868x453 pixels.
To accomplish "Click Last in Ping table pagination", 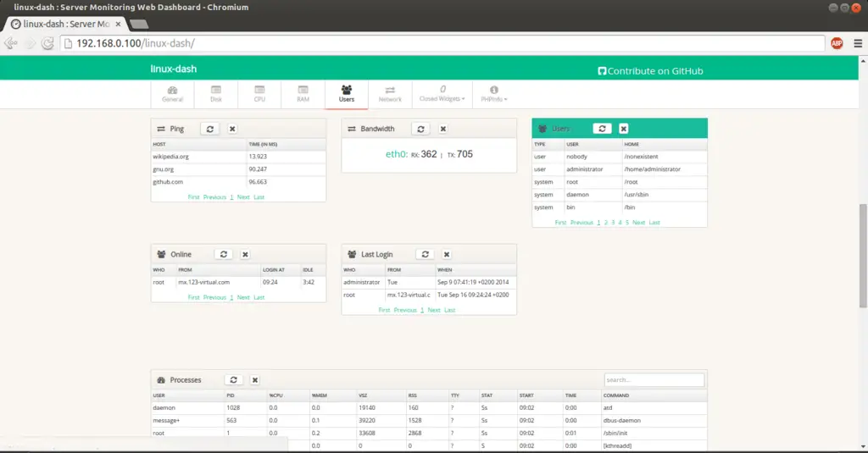I will pos(259,197).
